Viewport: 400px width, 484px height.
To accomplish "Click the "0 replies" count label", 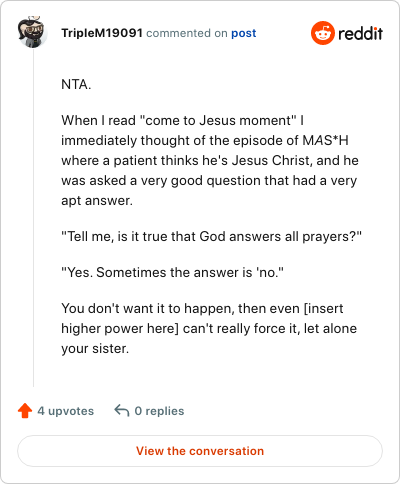I will (159, 411).
